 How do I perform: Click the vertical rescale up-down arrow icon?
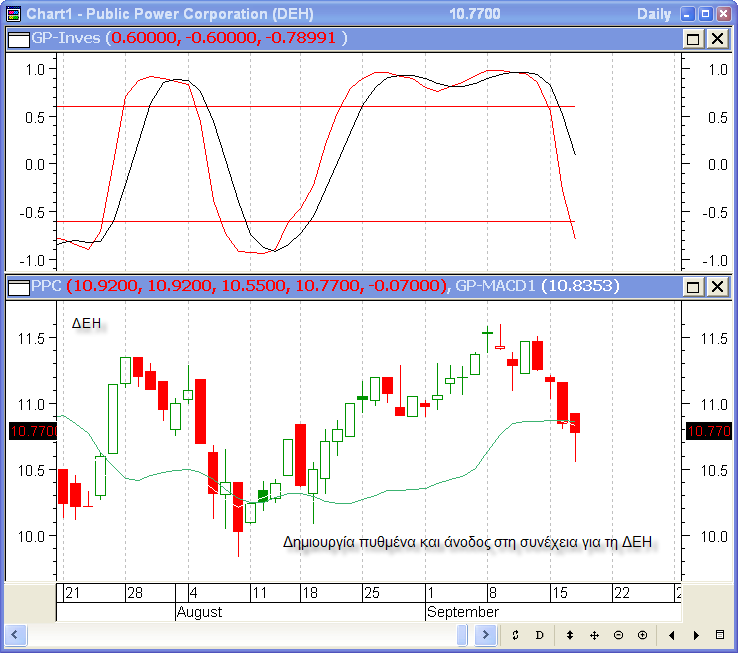click(x=570, y=635)
